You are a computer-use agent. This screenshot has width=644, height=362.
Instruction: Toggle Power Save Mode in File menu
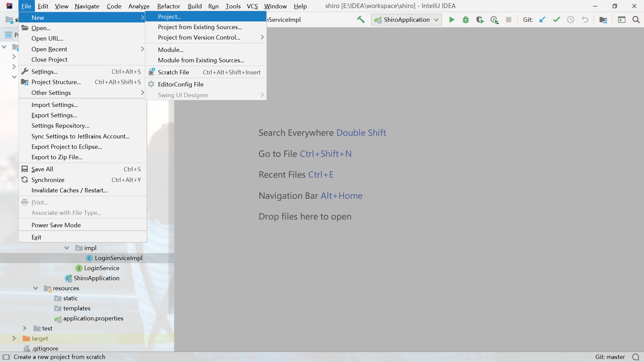pyautogui.click(x=83, y=225)
